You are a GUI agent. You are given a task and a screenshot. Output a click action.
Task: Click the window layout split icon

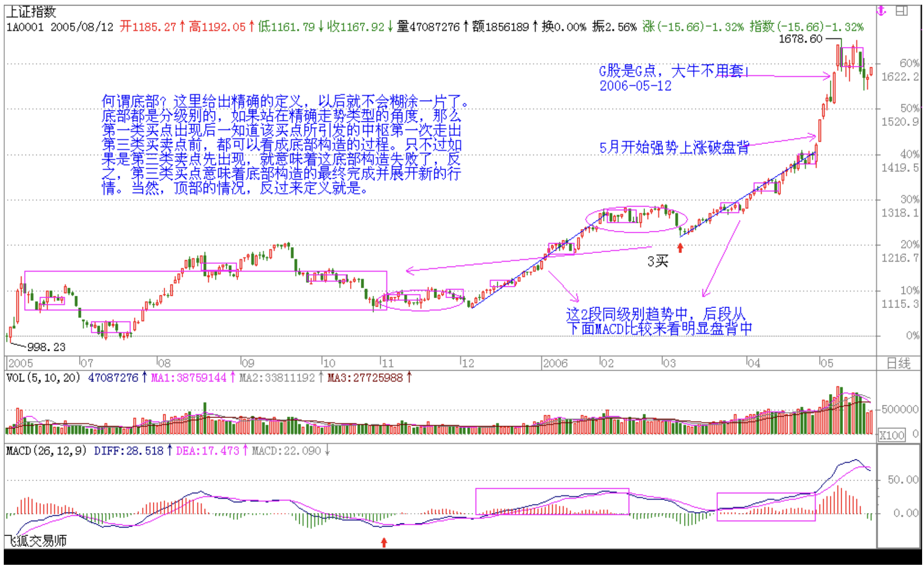901,11
